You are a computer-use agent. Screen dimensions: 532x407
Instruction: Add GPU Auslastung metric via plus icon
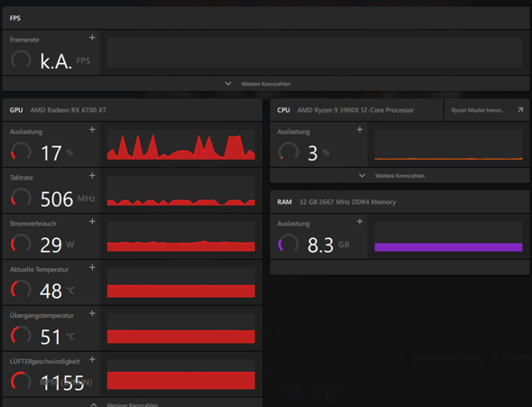click(92, 130)
